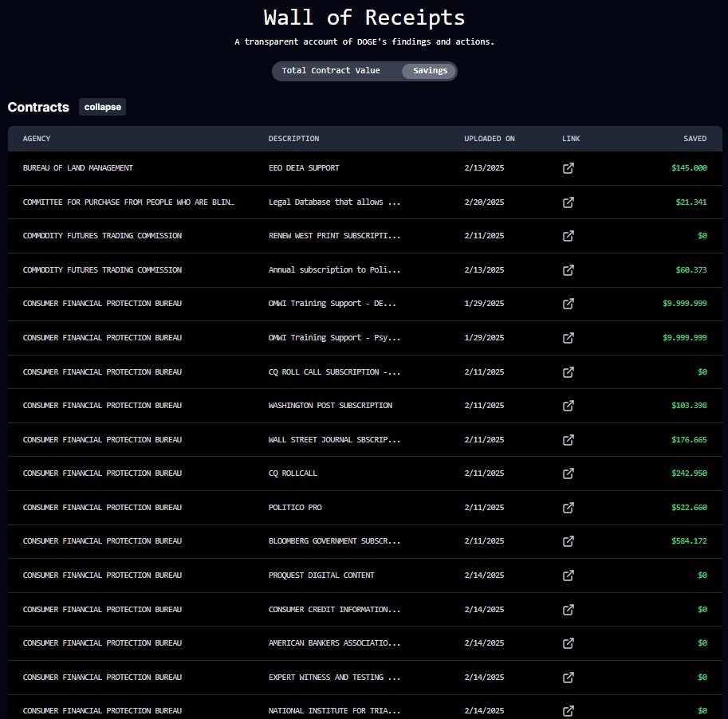Follow link icon for BLOOMBERG GOVERNMENT subscription

569,541
